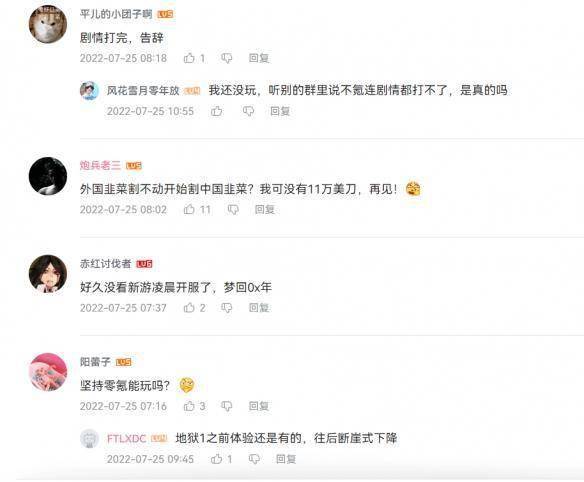This screenshot has height=482, width=584.
Task: Like 炮兵老三's comment with 11 likes
Action: point(189,209)
